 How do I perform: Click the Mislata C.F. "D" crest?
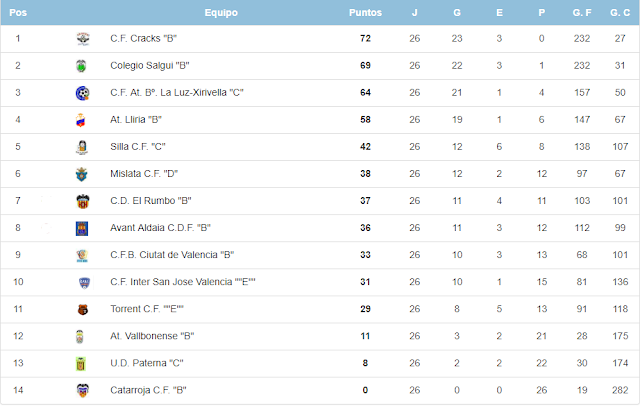82,174
